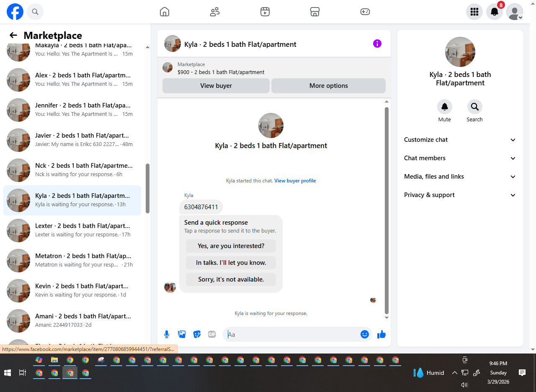Viewport: 536px width, 392px height.
Task: Open Gaming controller icon in top navigation
Action: 365,12
